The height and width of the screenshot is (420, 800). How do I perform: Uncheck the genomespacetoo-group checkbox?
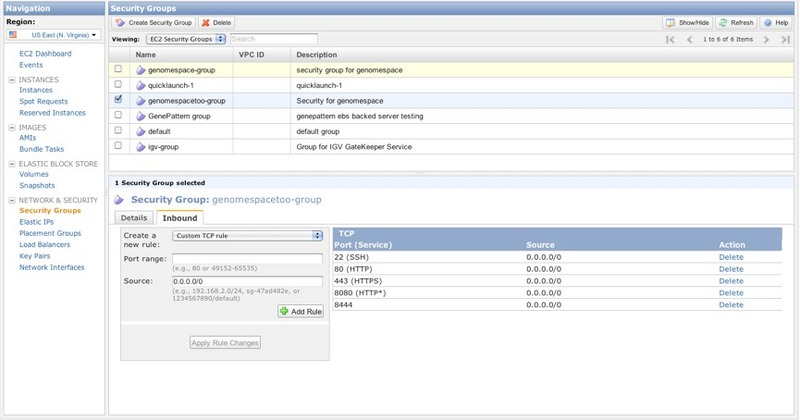[x=119, y=100]
